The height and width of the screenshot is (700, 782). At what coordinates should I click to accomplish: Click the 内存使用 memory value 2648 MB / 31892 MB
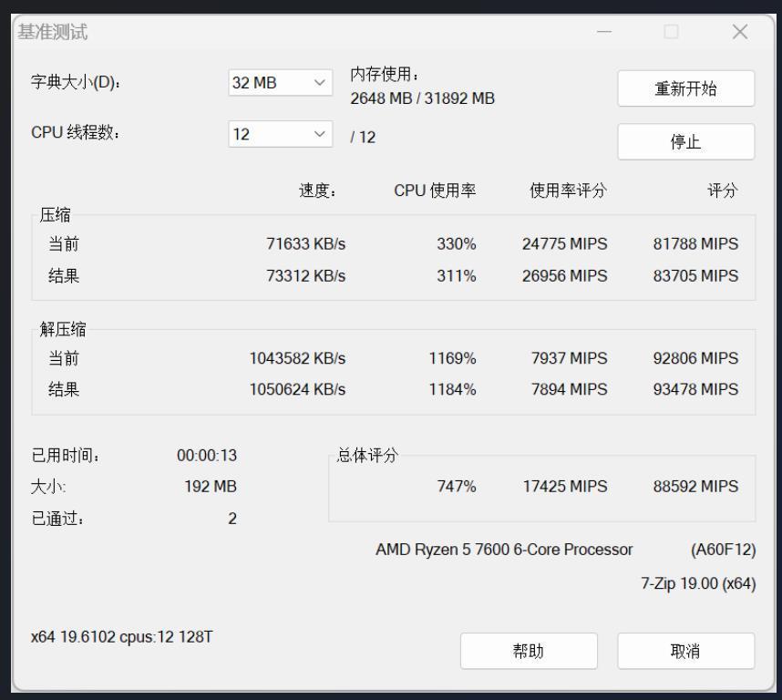pyautogui.click(x=422, y=98)
